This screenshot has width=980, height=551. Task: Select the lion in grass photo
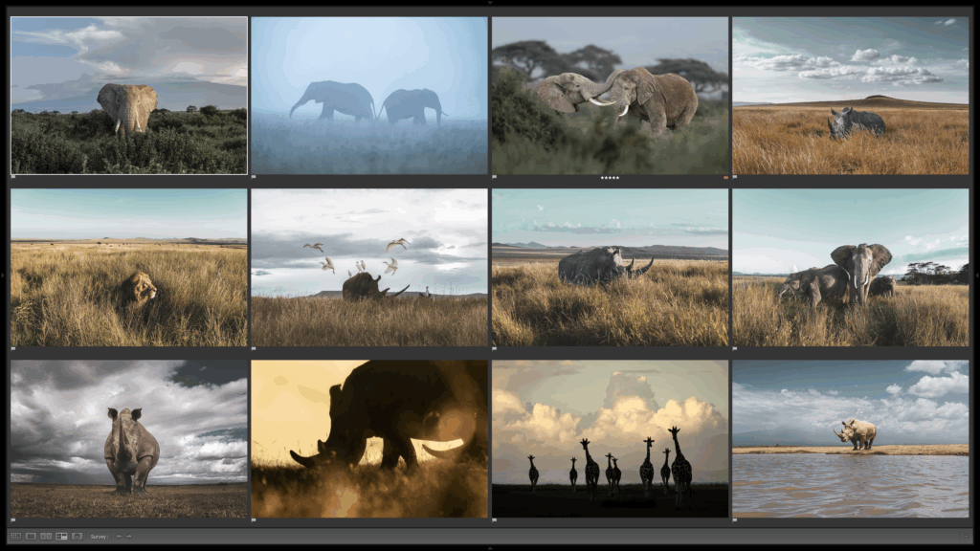128,267
